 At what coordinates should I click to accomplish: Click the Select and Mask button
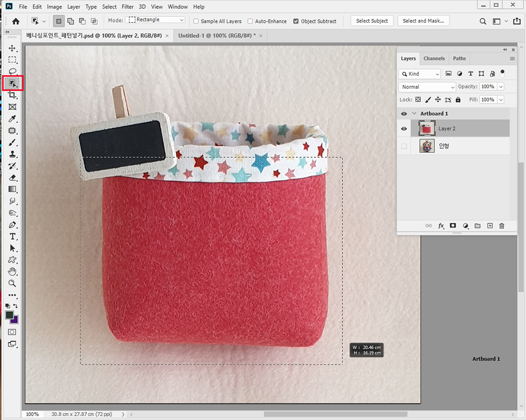(423, 21)
